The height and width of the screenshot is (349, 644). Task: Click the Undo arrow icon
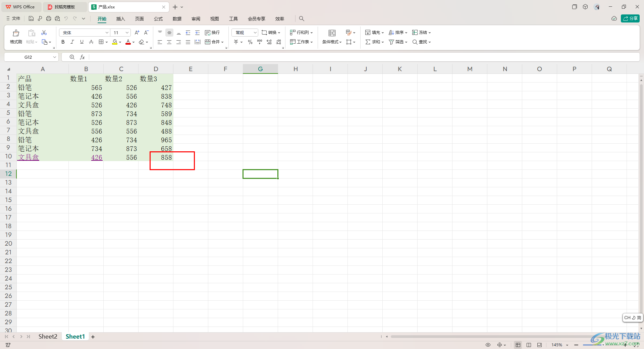[x=66, y=19]
